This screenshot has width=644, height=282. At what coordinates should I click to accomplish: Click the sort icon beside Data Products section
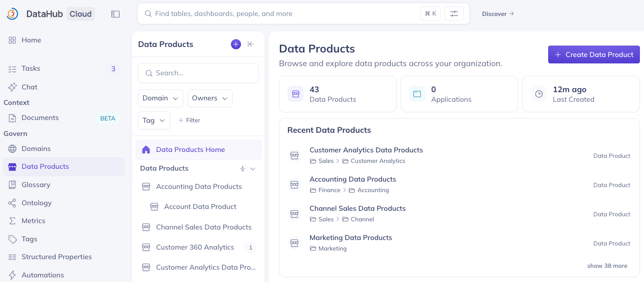(243, 169)
